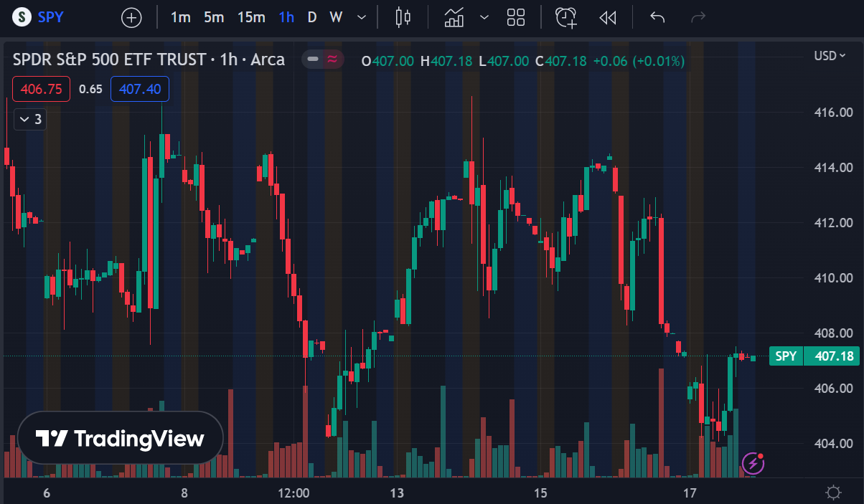Viewport: 864px width, 504px height.
Task: Click the 6 date label on time axis
Action: point(47,493)
